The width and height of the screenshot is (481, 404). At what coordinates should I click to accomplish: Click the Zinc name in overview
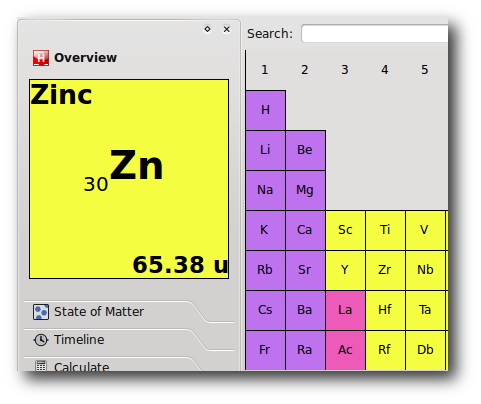point(61,94)
